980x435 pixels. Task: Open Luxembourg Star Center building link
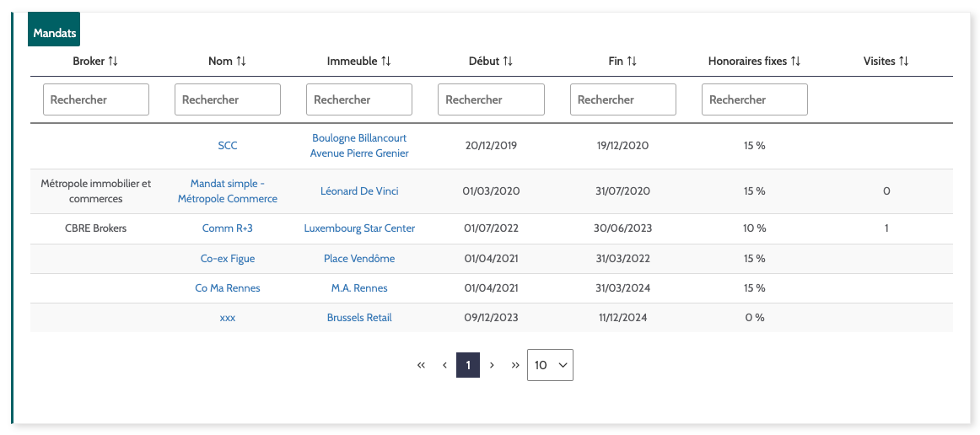[359, 228]
